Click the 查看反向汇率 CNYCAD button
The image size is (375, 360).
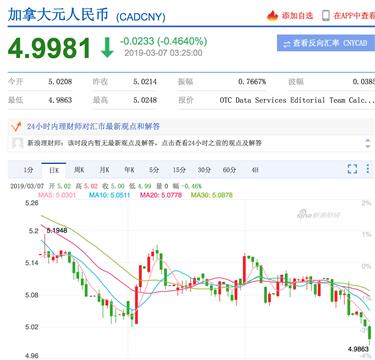[x=326, y=43]
